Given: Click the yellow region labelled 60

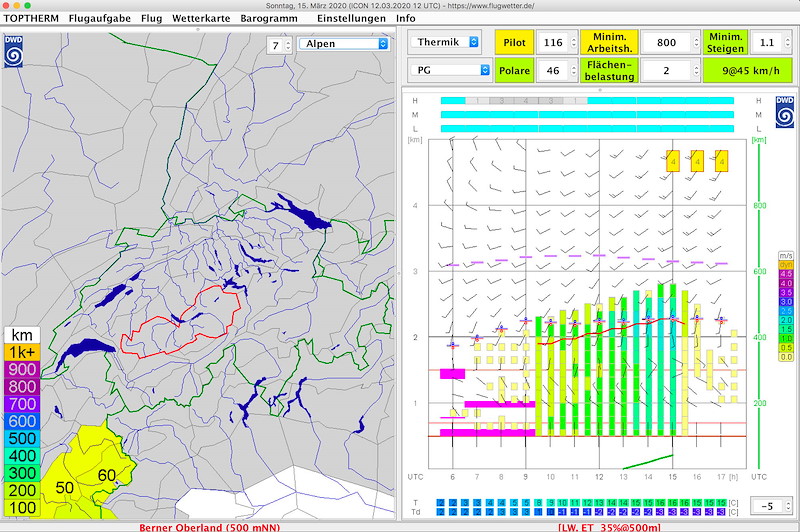Looking at the screenshot, I should 107,475.
